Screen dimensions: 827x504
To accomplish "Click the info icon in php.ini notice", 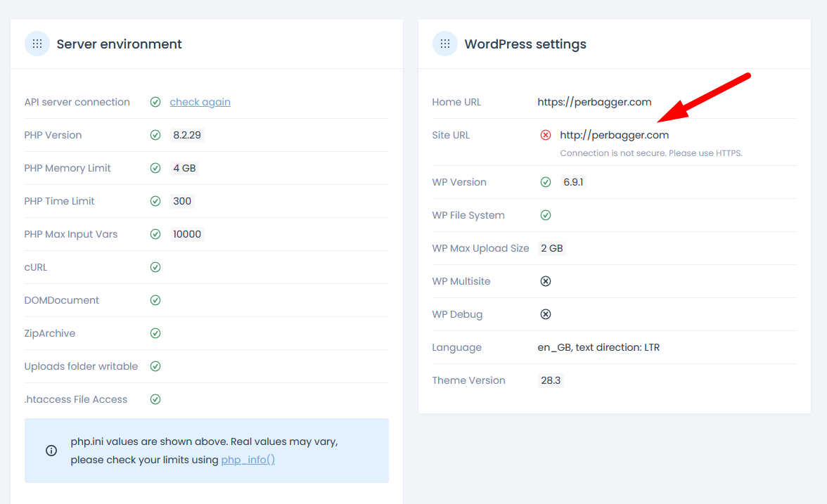I will pos(51,451).
